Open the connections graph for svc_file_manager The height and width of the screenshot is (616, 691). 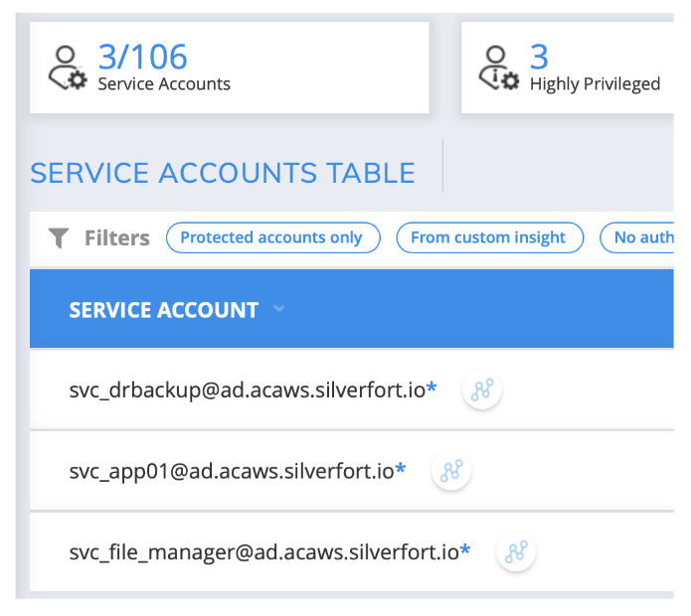pos(516,552)
